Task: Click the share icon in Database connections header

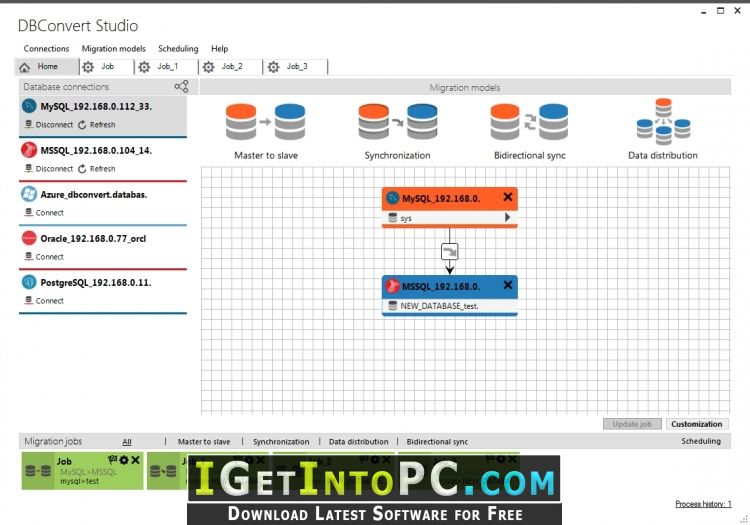Action: 181,87
